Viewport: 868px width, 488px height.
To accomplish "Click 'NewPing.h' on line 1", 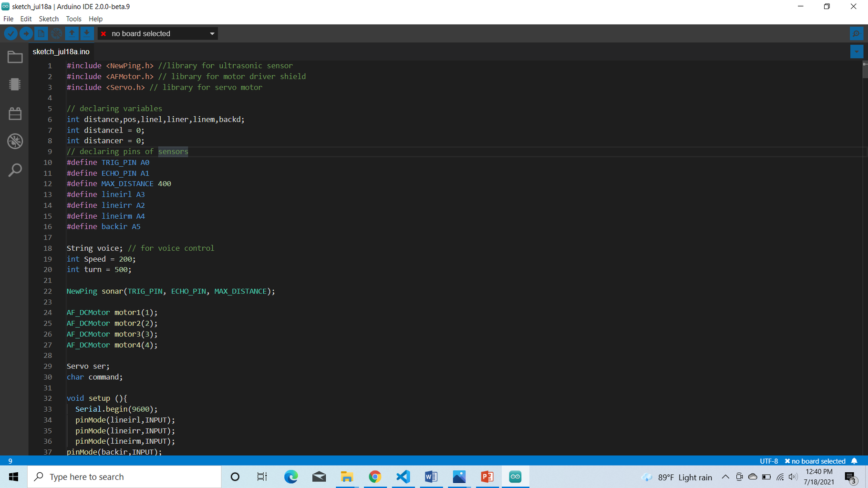I will 130,66.
